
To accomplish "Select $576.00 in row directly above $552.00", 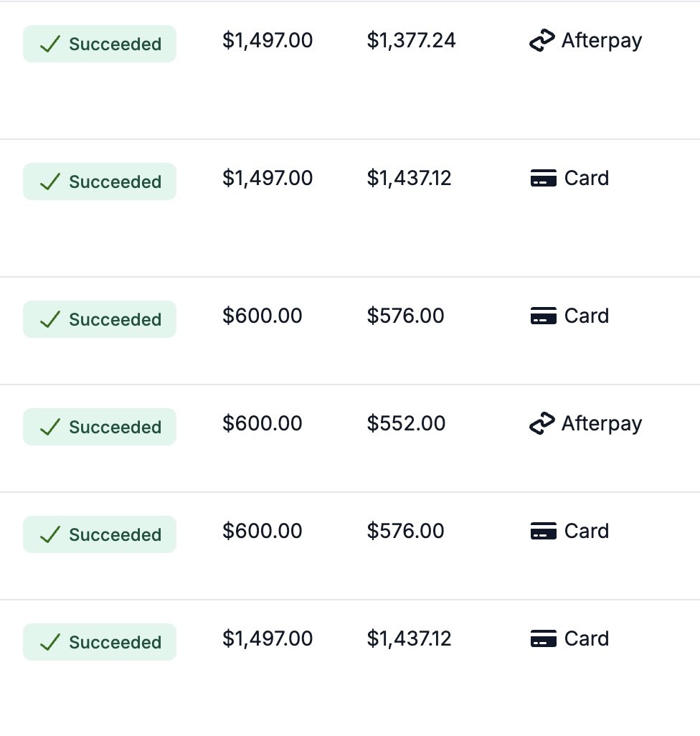I will click(406, 316).
